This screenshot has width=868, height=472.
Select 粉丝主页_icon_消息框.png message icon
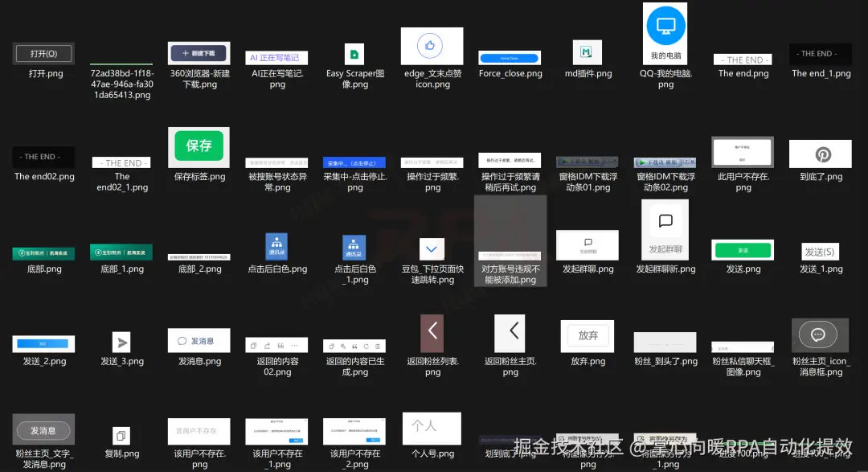820,335
